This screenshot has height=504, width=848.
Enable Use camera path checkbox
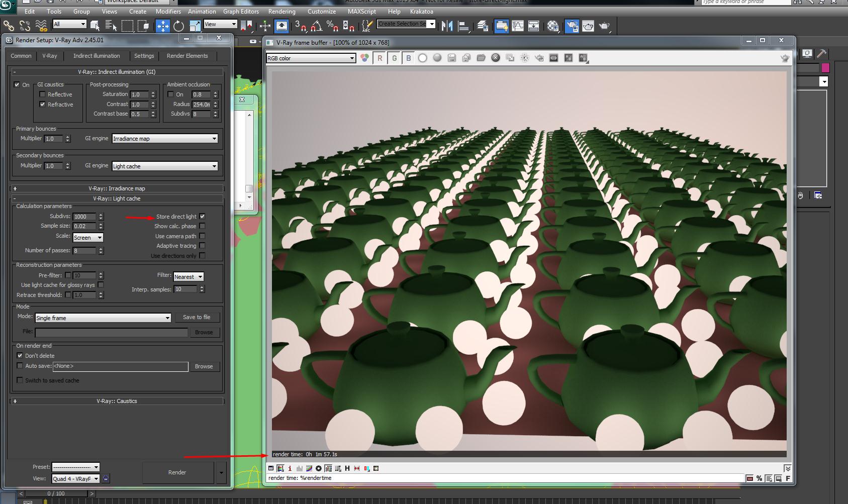tap(202, 236)
